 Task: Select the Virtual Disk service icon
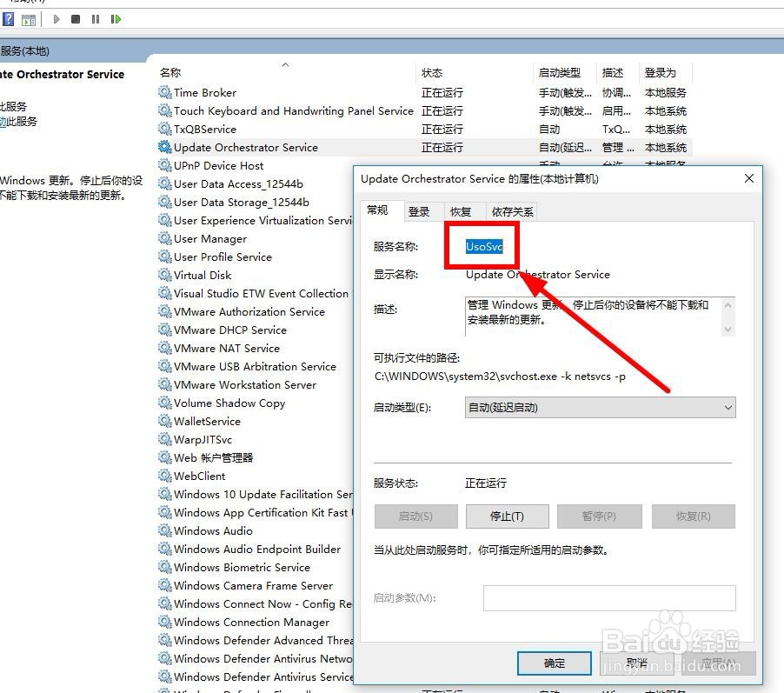pos(165,275)
